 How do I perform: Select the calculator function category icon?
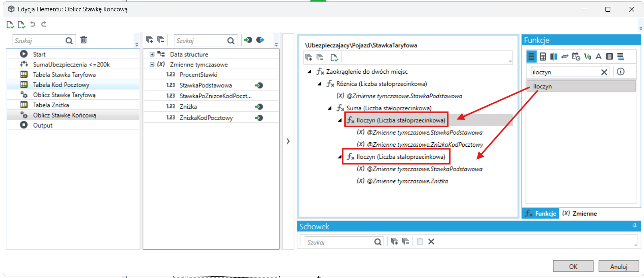click(543, 57)
